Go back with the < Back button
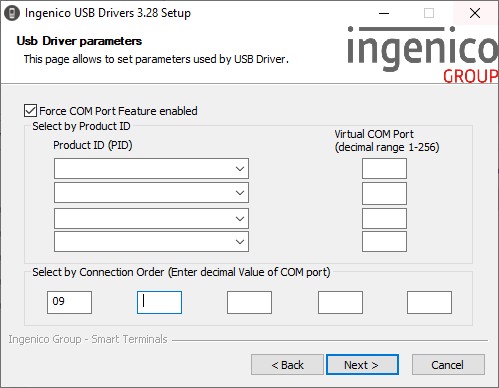 click(287, 365)
